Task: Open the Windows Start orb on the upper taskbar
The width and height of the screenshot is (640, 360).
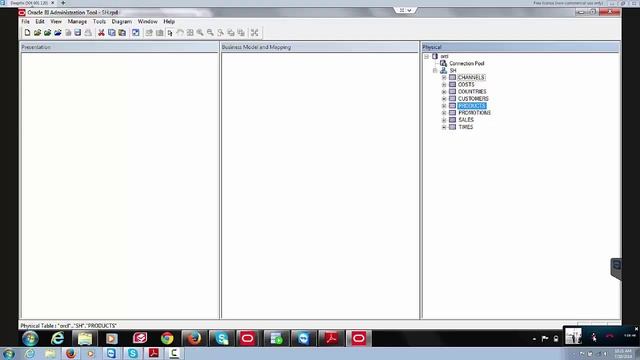Action: point(30,338)
